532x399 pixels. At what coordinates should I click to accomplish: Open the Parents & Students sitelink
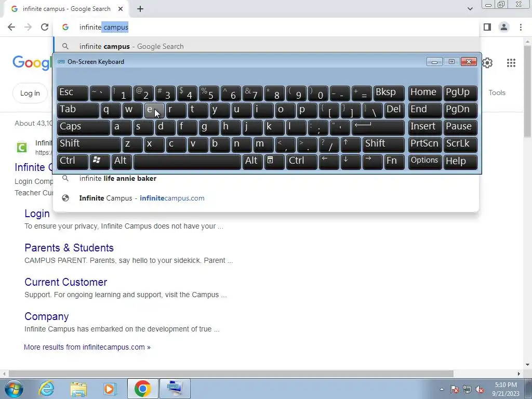click(69, 248)
